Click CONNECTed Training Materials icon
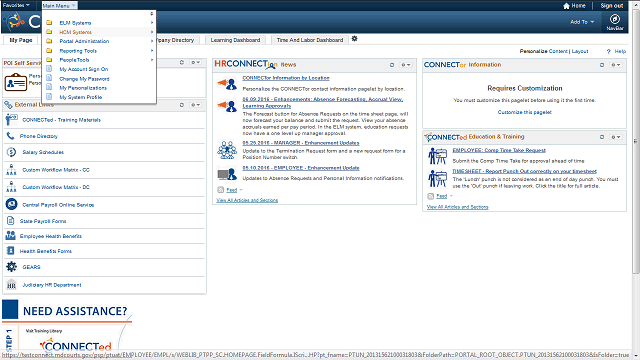Screen dimensions: 640x360 (x=11, y=120)
